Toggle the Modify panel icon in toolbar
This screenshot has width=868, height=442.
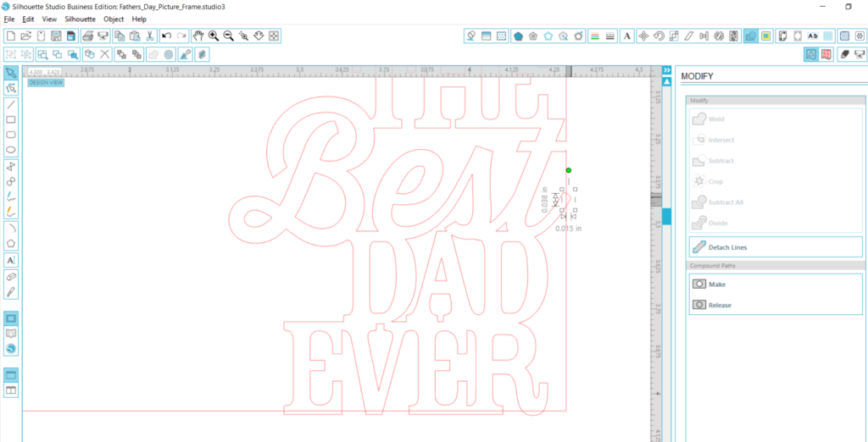750,36
